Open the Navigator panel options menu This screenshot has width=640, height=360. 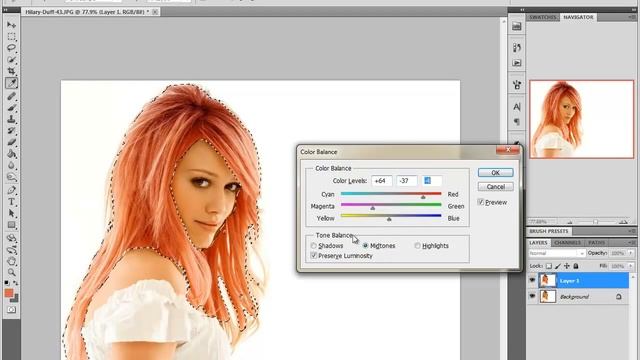coord(632,17)
